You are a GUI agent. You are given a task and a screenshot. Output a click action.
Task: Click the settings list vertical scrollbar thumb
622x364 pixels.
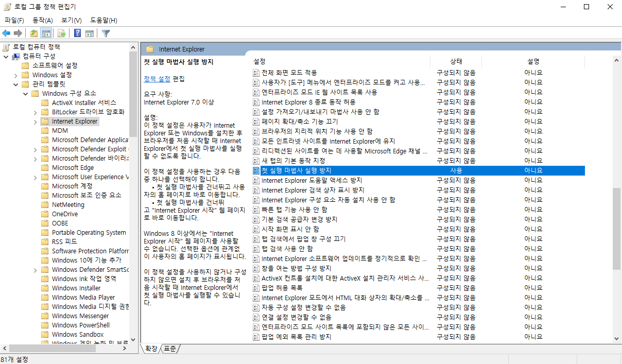(x=616, y=229)
